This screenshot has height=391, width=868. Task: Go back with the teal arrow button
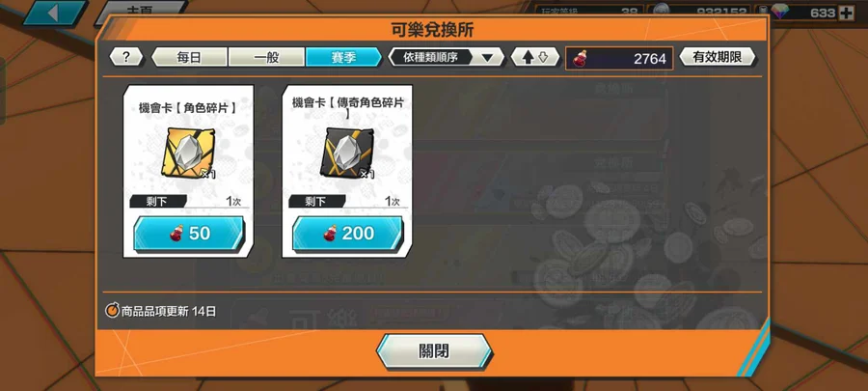[55, 13]
